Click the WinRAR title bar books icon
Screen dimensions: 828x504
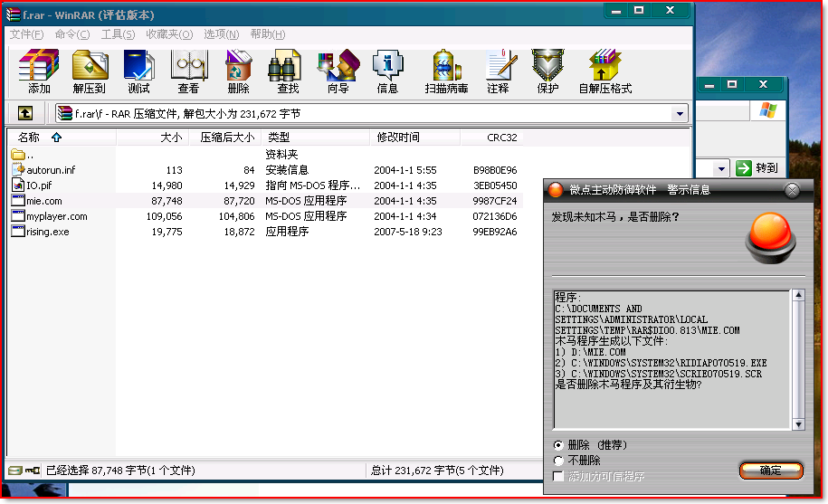tap(14, 14)
